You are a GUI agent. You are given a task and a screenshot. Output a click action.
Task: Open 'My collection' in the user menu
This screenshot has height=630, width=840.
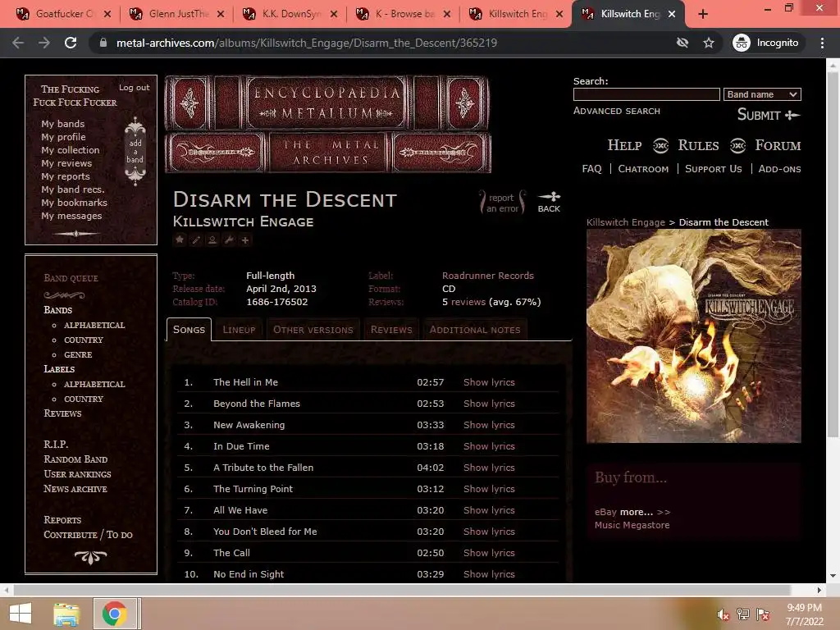[x=71, y=150]
